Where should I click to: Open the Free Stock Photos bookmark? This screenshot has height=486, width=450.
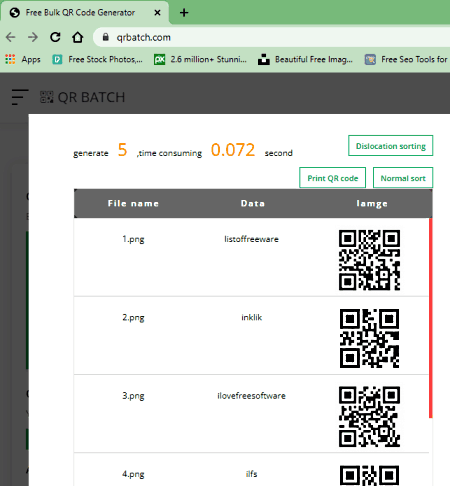click(x=98, y=59)
